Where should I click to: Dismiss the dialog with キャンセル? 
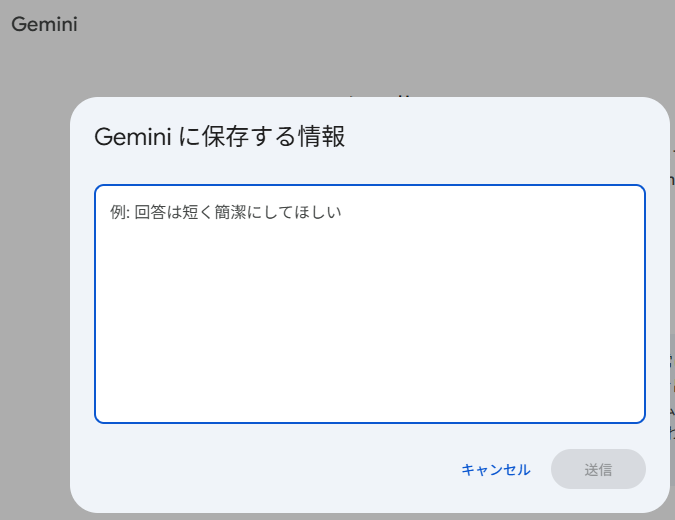point(496,470)
